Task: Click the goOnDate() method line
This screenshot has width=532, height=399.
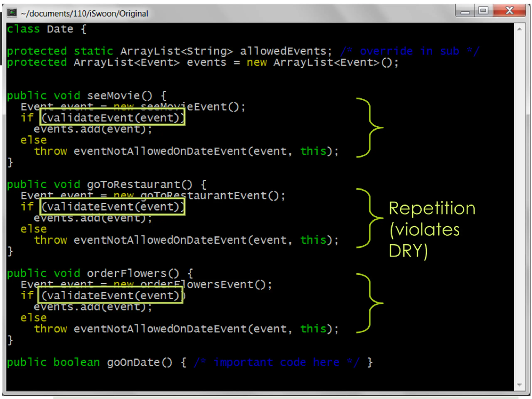Action: tap(190, 362)
